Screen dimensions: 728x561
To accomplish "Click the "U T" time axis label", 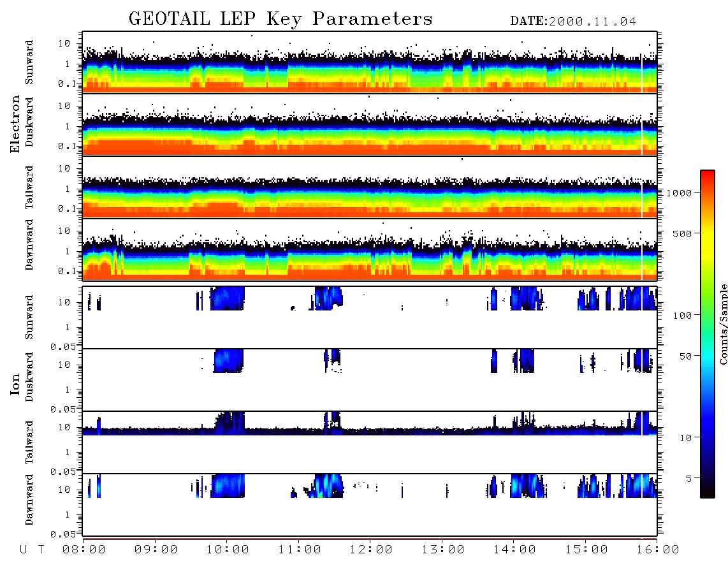I will 32,550.
